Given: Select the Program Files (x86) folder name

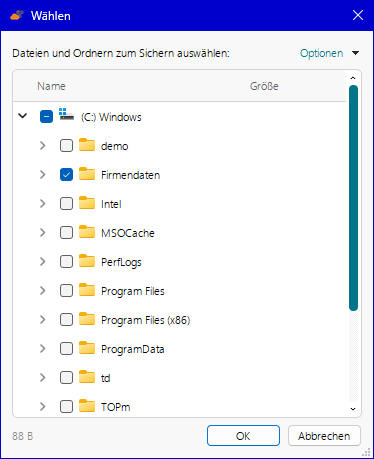Looking at the screenshot, I should pyautogui.click(x=146, y=320).
